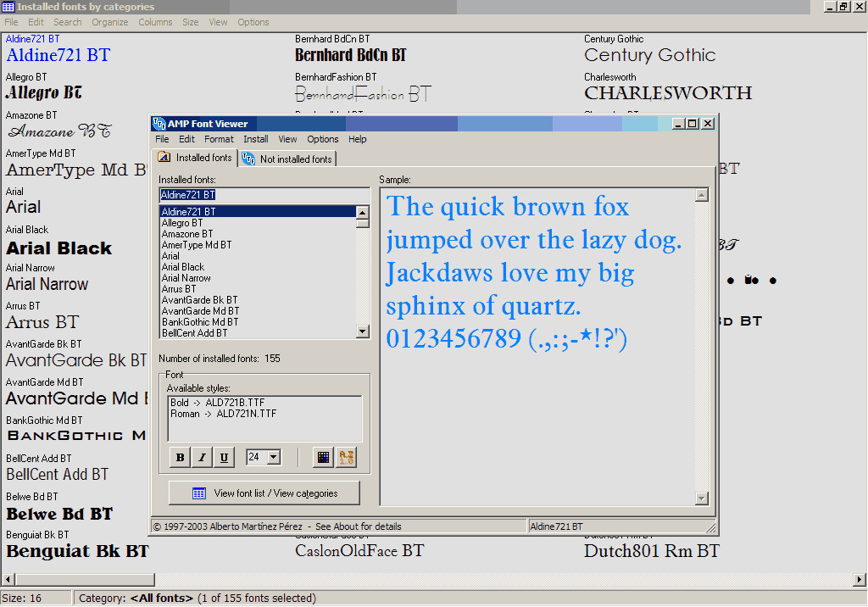The image size is (868, 607).
Task: Switch to Not installed fonts tab
Action: click(x=287, y=159)
